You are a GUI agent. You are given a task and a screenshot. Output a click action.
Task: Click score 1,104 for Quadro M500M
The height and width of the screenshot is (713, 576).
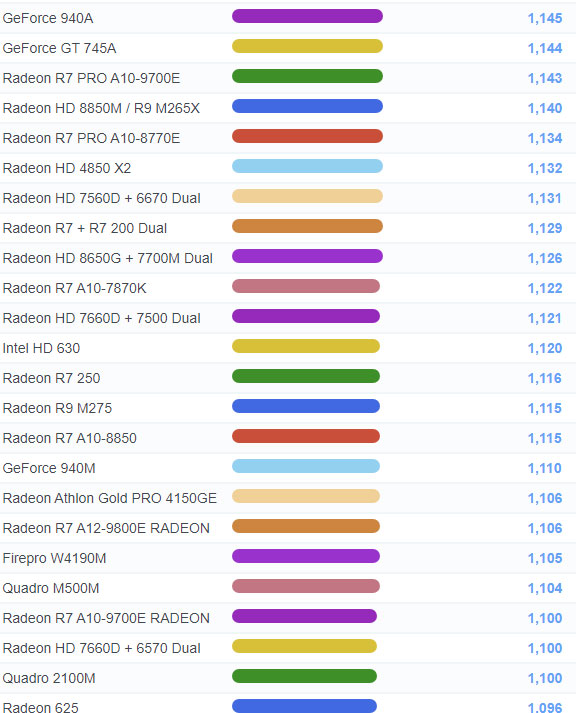point(545,588)
